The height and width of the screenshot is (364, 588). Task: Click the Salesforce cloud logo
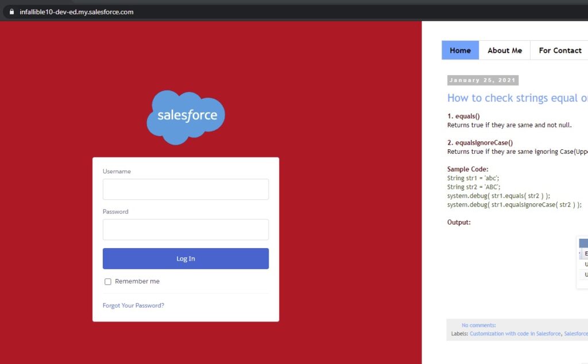185,117
